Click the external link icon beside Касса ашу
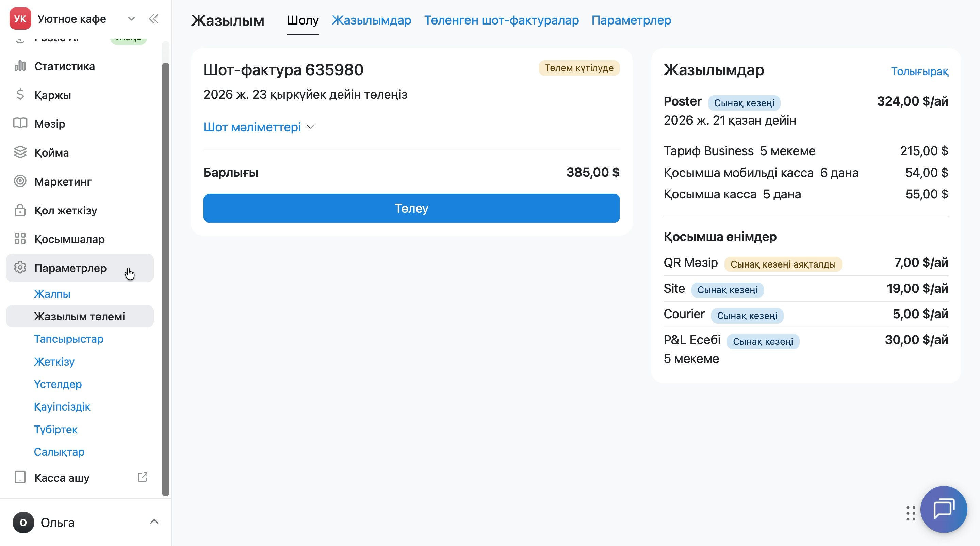Image resolution: width=980 pixels, height=546 pixels. point(142,477)
